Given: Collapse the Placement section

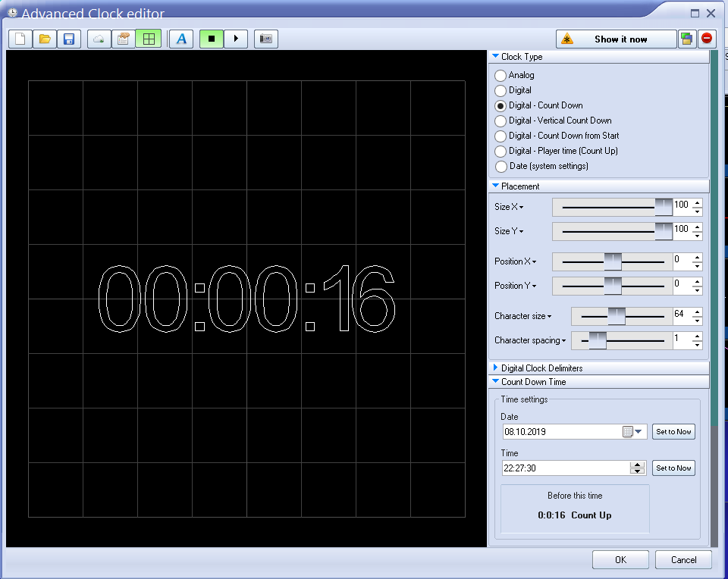Looking at the screenshot, I should tap(520, 186).
